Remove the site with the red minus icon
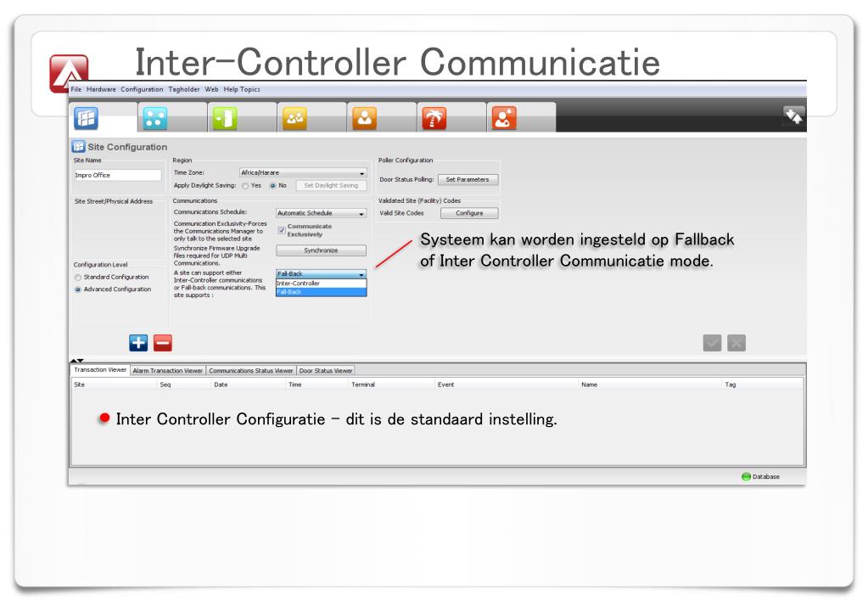868x601 pixels. pos(163,343)
